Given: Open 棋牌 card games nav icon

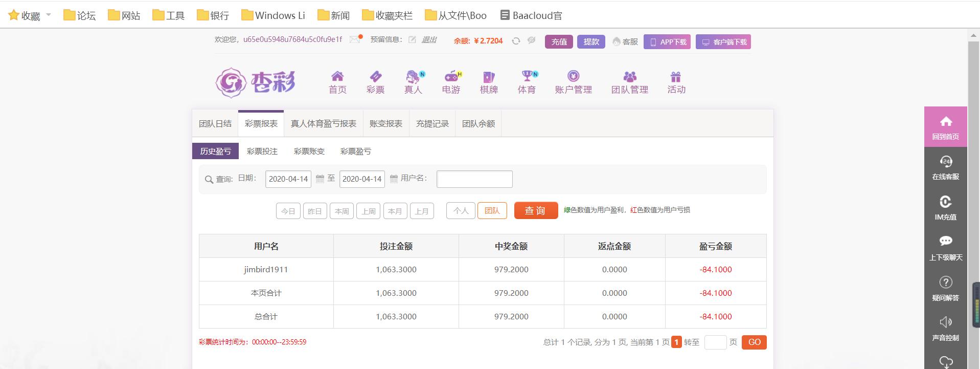Looking at the screenshot, I should tap(489, 82).
